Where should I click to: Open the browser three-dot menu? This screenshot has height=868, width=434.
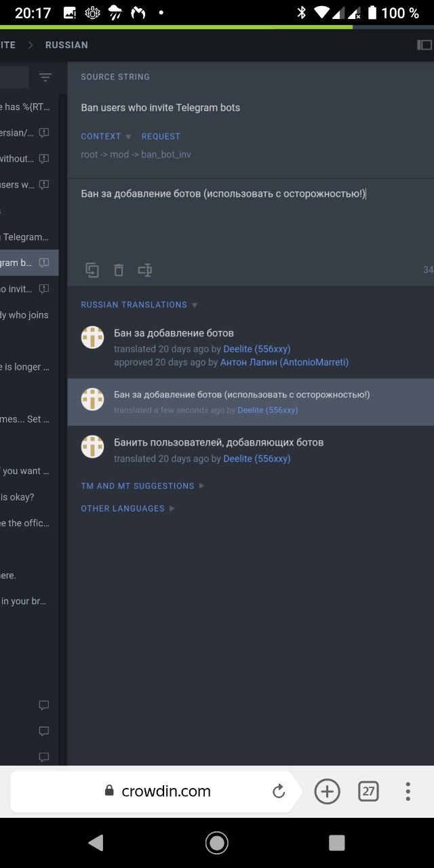[x=408, y=791]
